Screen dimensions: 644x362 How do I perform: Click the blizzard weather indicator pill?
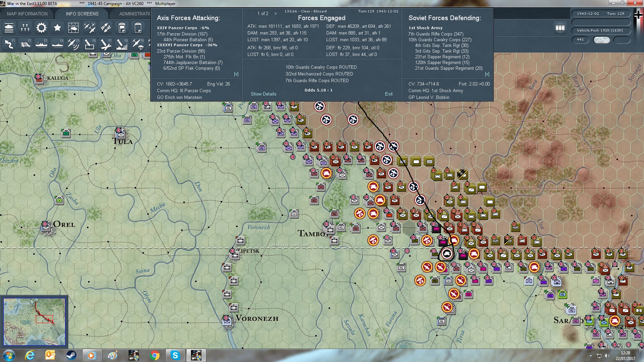602,40
